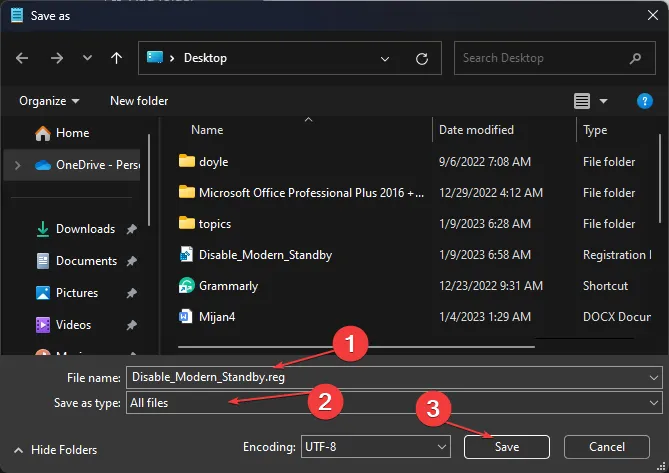Click the horizontal scrollbar of file list
This screenshot has width=669, height=473.
(356, 347)
